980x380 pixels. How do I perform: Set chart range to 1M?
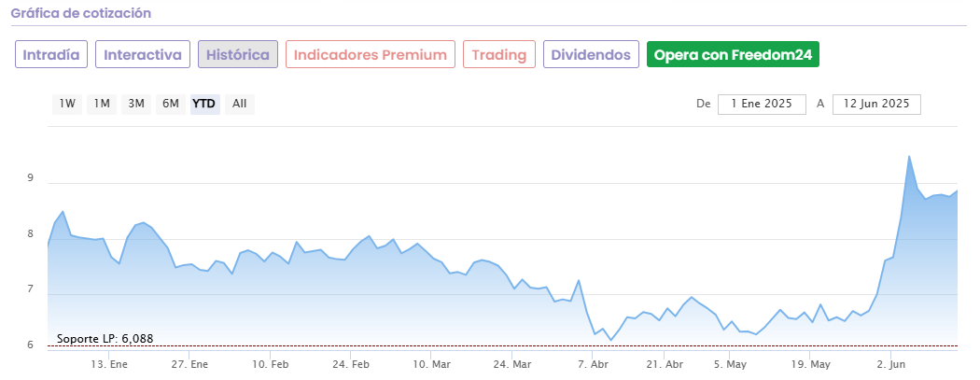[102, 104]
